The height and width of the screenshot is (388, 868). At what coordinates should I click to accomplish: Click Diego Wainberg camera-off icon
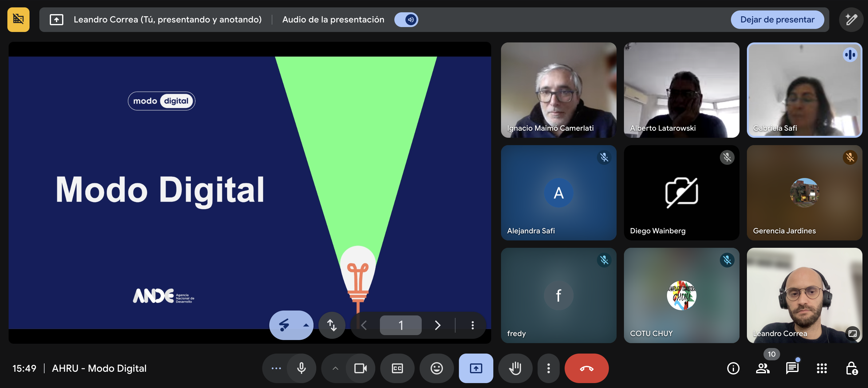tap(681, 192)
